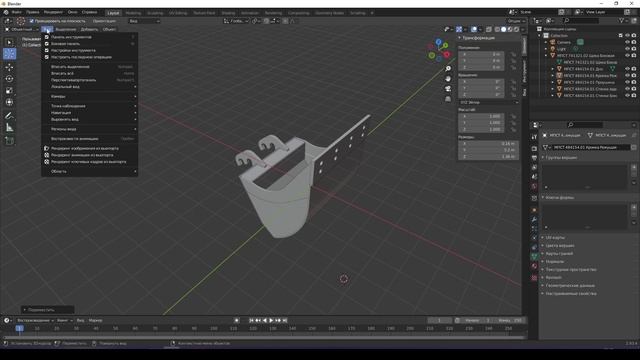Jump to timeline start frame button

click(251, 320)
